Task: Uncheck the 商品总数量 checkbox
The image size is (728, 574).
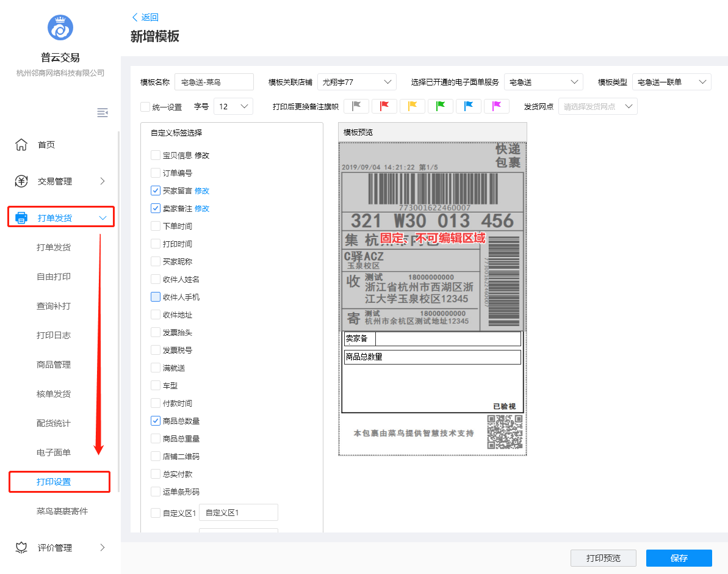Action: 156,421
